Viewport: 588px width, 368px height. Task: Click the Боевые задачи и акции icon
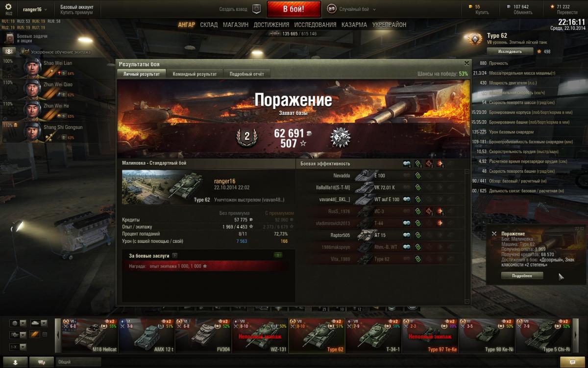(9, 38)
